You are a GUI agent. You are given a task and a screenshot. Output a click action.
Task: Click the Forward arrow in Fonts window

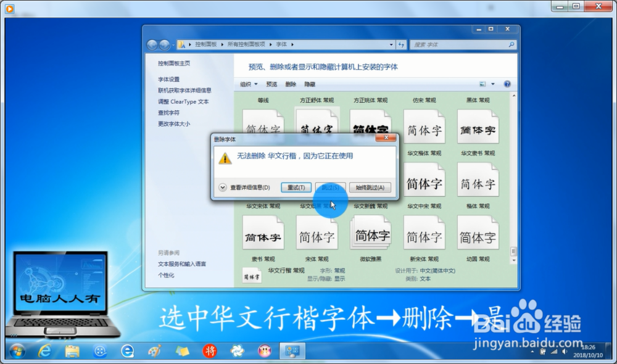(x=165, y=45)
